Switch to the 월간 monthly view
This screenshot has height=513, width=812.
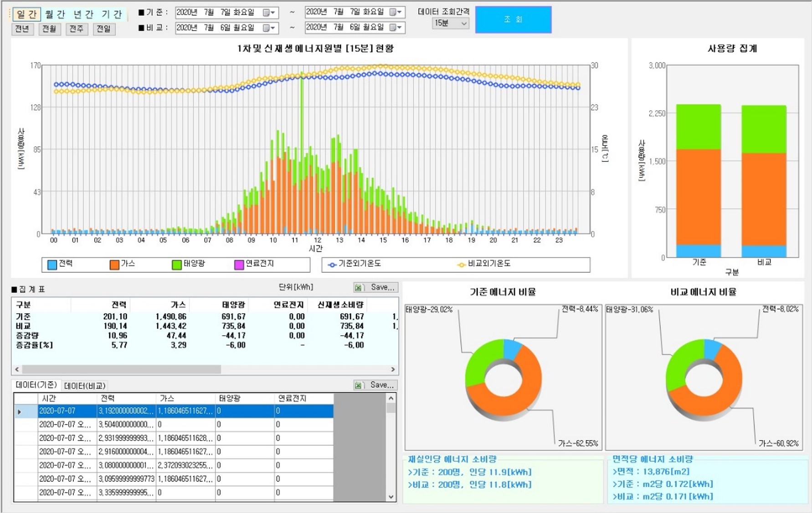click(55, 14)
